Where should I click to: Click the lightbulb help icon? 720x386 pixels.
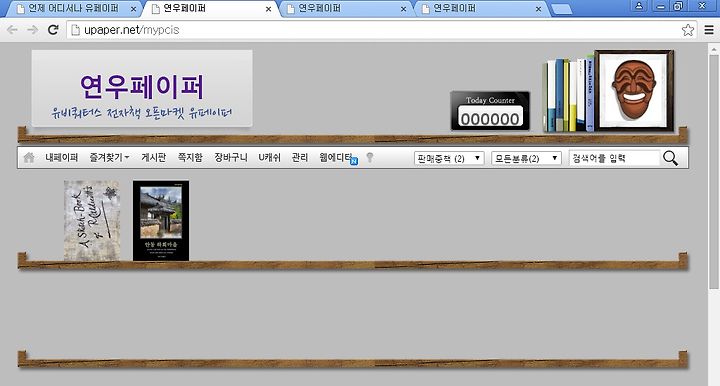(x=370, y=158)
